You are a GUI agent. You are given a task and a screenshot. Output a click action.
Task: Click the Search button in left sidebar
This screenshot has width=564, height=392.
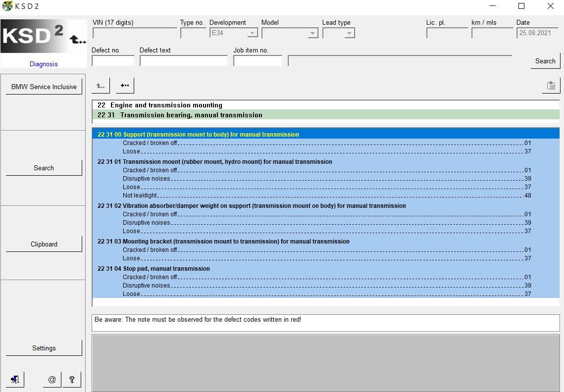tap(44, 168)
